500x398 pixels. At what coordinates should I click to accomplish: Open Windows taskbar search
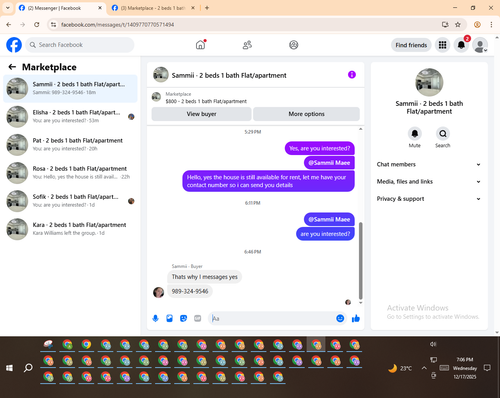[x=28, y=368]
